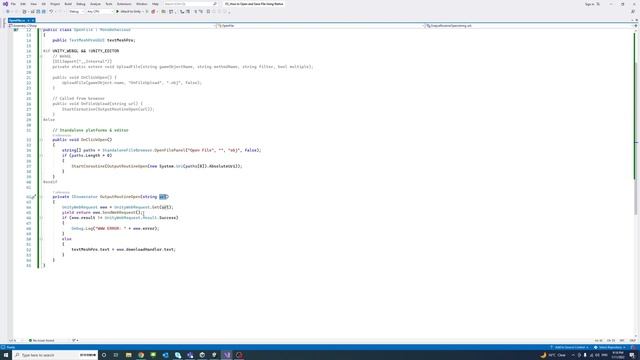The image size is (640, 360).
Task: Click the textMeshPro variable on line 13
Action: coord(120,40)
